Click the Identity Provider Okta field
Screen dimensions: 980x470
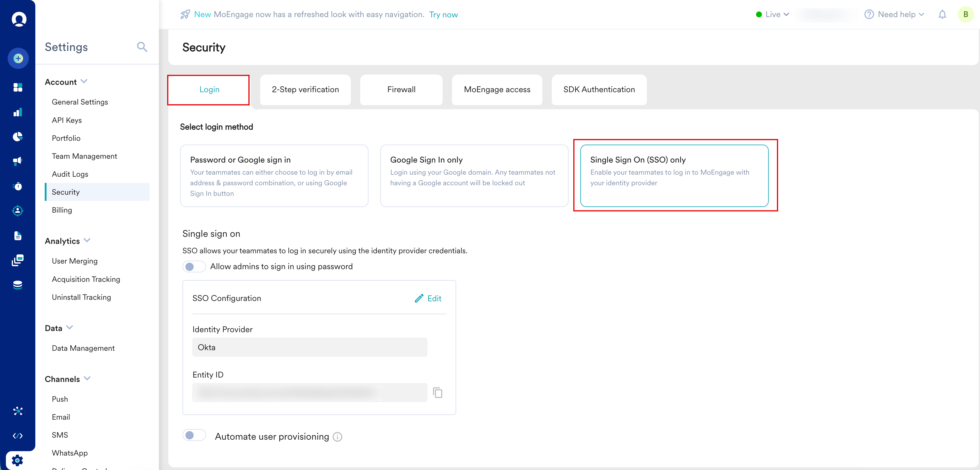[309, 347]
